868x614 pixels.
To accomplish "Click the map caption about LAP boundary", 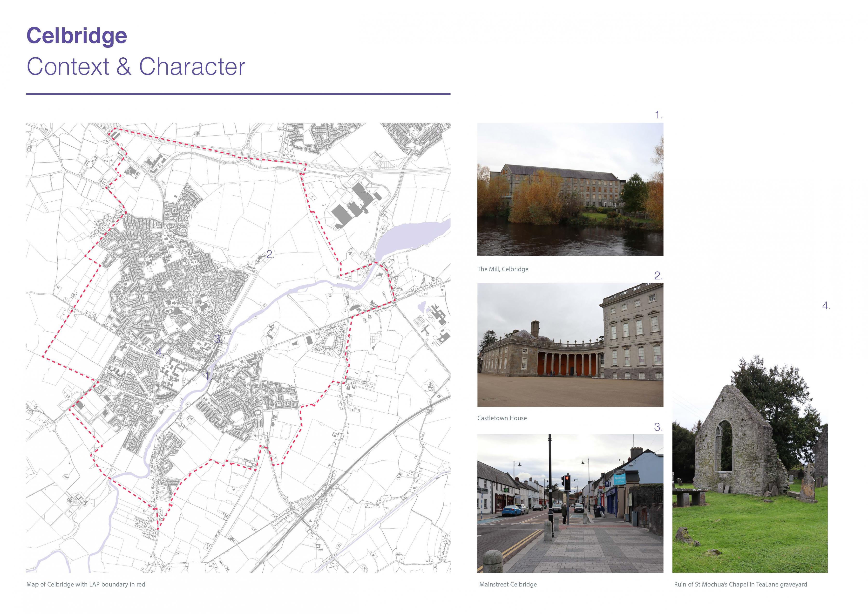I will pyautogui.click(x=86, y=585).
